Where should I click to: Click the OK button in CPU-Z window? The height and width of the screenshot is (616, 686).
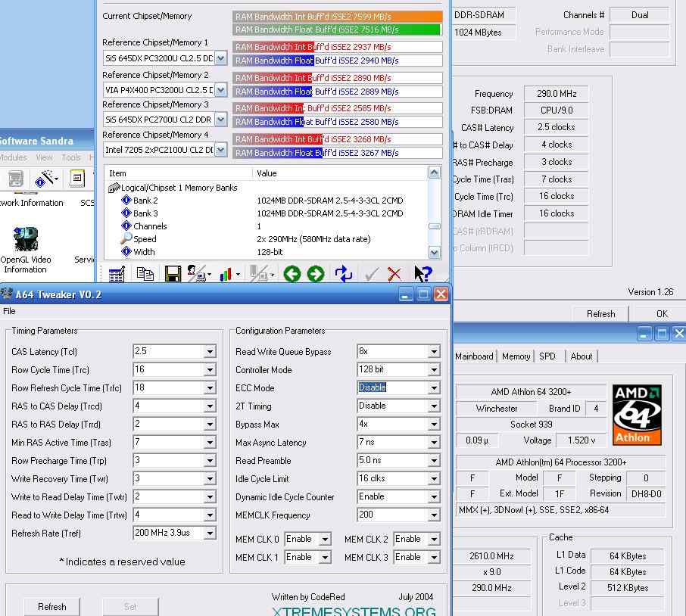tap(662, 314)
